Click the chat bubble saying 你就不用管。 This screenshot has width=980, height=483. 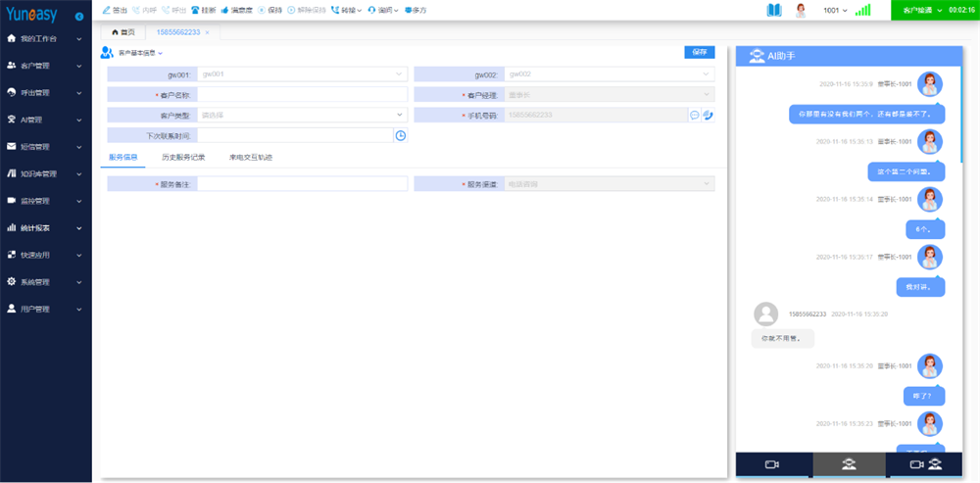(782, 339)
